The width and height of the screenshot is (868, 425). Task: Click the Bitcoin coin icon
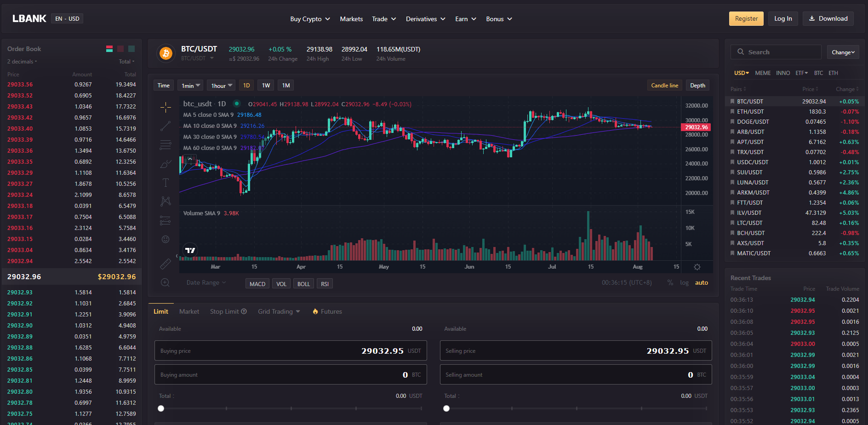[x=166, y=53]
